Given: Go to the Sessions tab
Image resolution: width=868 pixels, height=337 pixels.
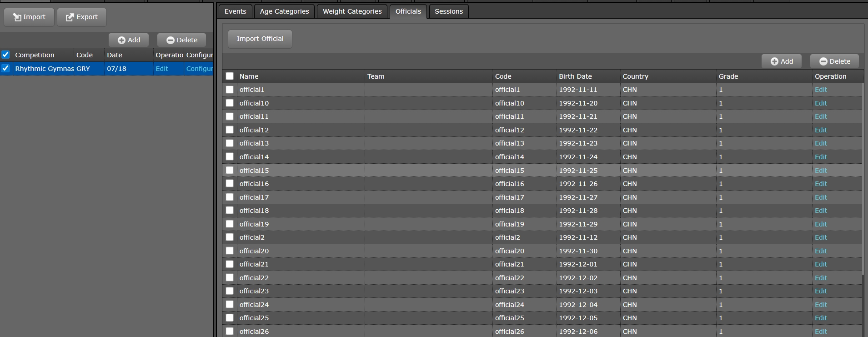Looking at the screenshot, I should pyautogui.click(x=448, y=11).
